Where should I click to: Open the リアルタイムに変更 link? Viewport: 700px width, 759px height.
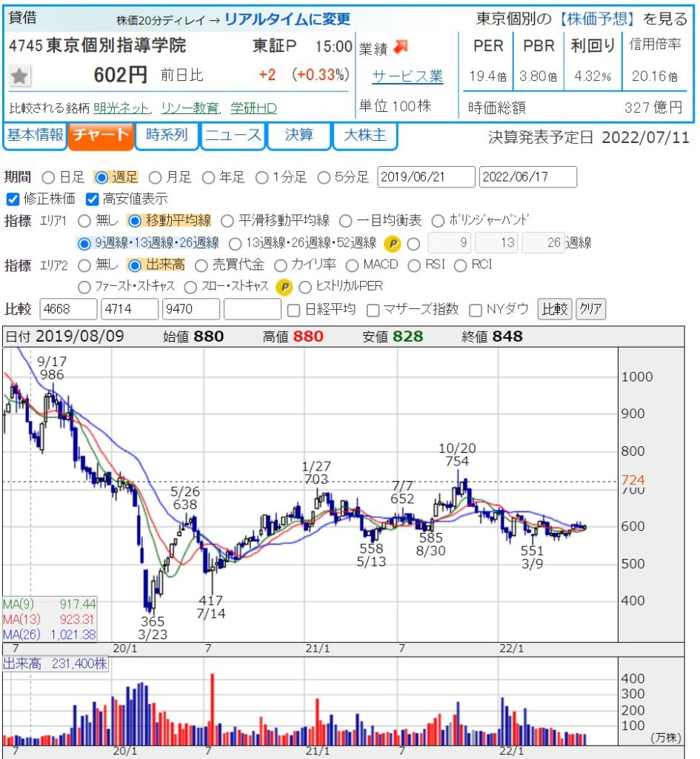point(287,20)
